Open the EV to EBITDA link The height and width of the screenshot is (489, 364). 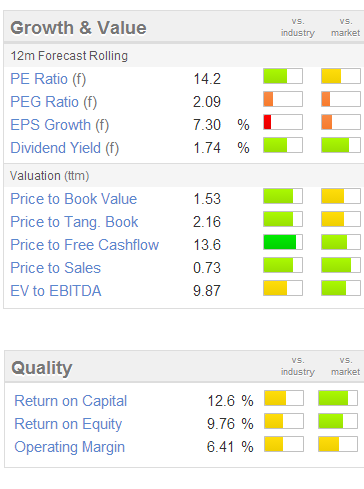click(x=56, y=291)
